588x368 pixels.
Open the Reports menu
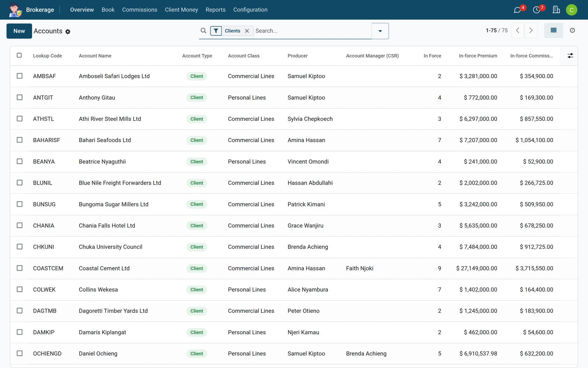(x=216, y=10)
